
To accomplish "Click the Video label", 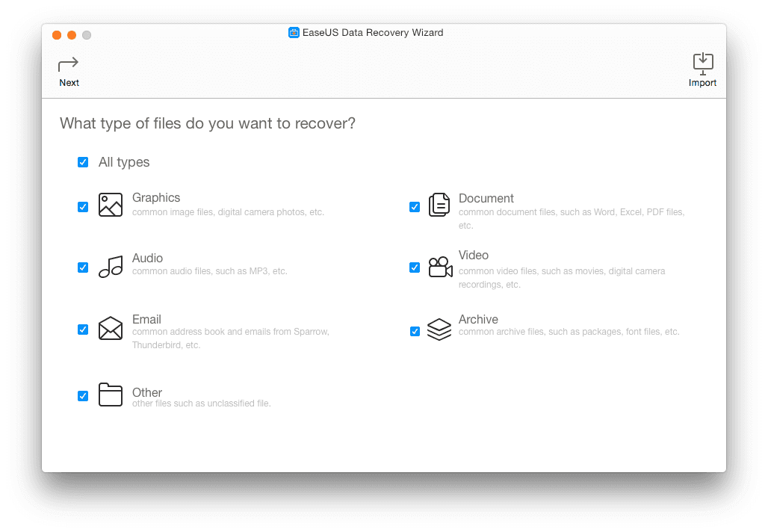I will pyautogui.click(x=473, y=256).
